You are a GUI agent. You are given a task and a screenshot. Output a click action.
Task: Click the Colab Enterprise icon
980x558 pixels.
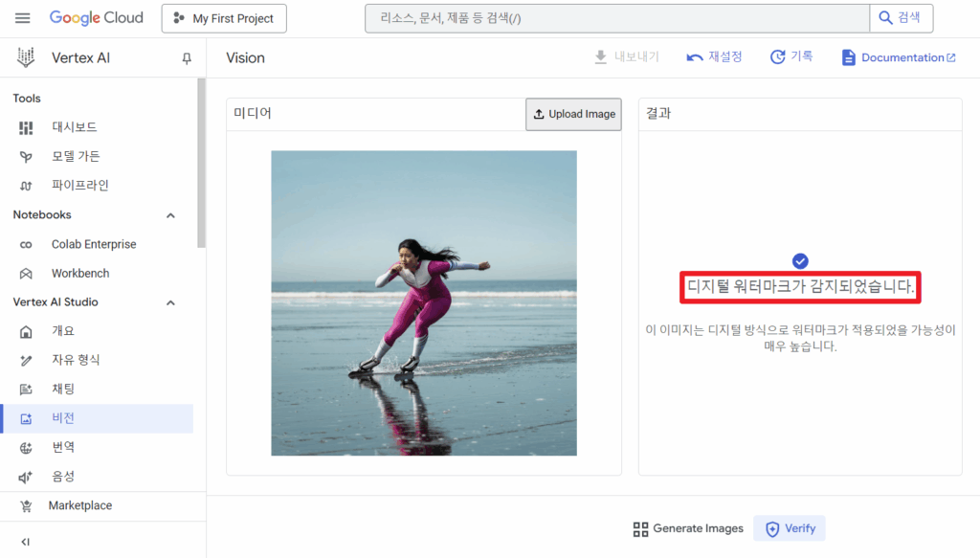tap(26, 244)
